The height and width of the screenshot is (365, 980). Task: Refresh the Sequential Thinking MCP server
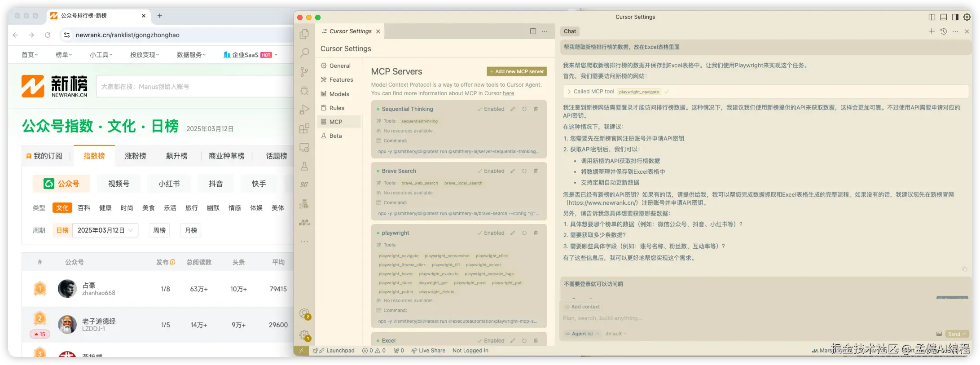coord(524,109)
